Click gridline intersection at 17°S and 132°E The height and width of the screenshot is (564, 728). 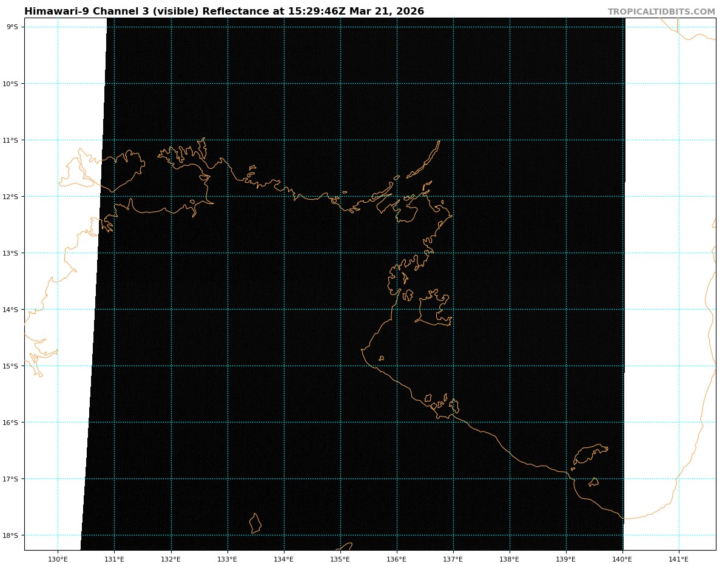point(171,479)
